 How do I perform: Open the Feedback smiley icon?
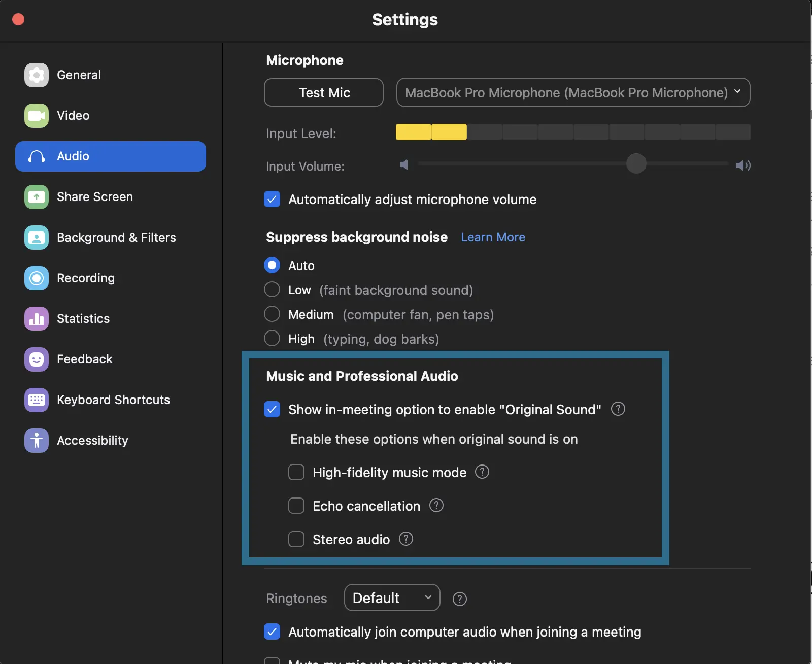pos(37,359)
